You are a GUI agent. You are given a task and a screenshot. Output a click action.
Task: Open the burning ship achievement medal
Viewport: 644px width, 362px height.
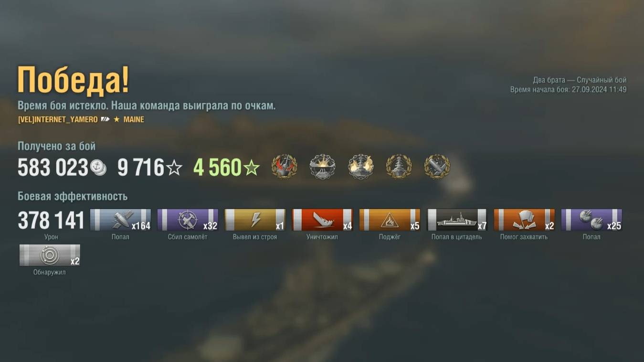361,167
